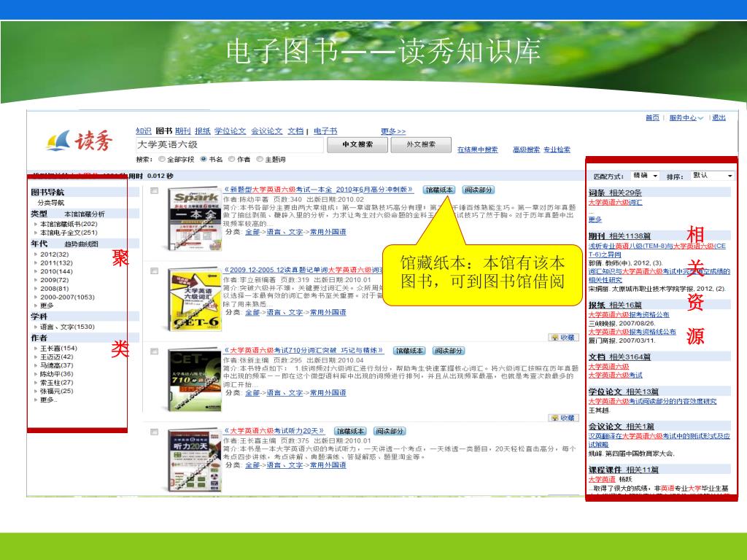Click 馆藏纸本 for the 听力20天 book
Viewport: 747px width, 560px height.
[x=350, y=432]
